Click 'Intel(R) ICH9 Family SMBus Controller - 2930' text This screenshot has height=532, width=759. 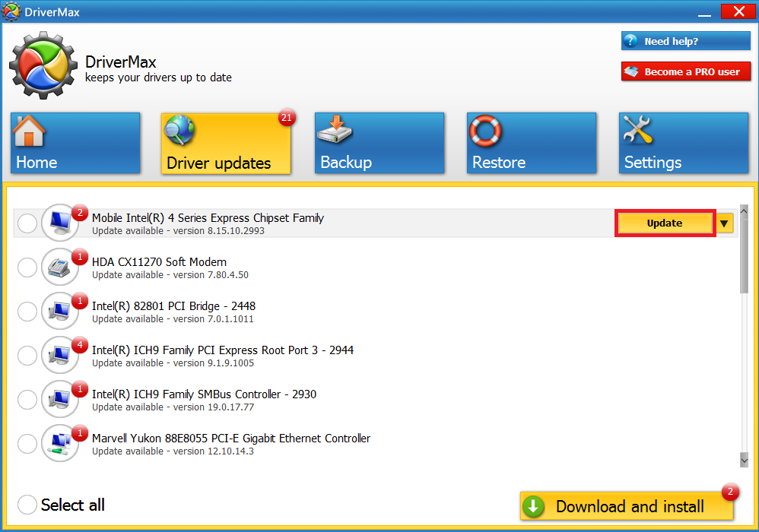[205, 394]
